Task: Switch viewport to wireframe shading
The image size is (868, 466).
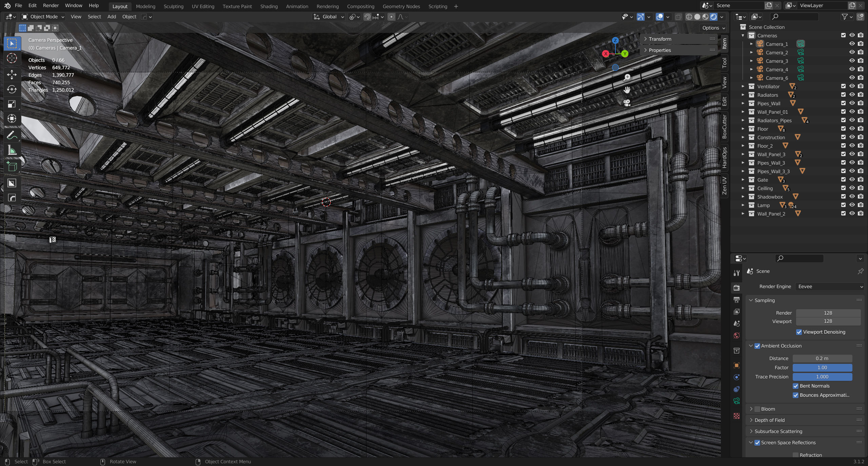Action: point(689,17)
